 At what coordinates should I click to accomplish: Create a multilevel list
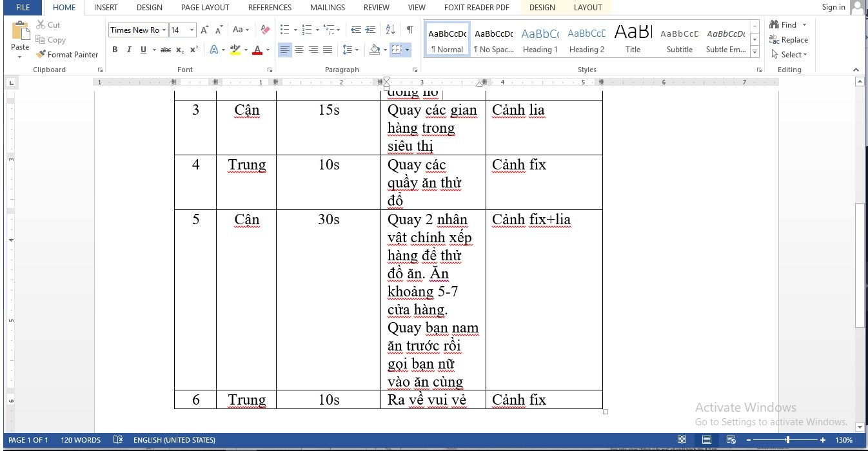coord(329,30)
